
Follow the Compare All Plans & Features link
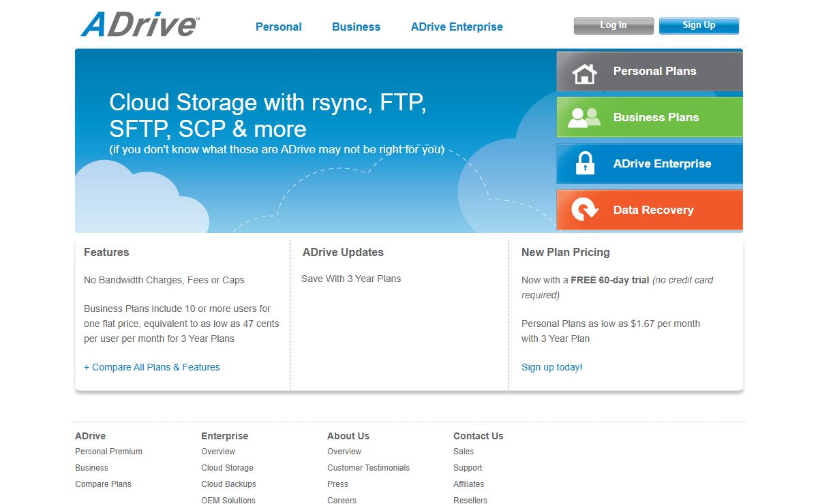pos(152,367)
